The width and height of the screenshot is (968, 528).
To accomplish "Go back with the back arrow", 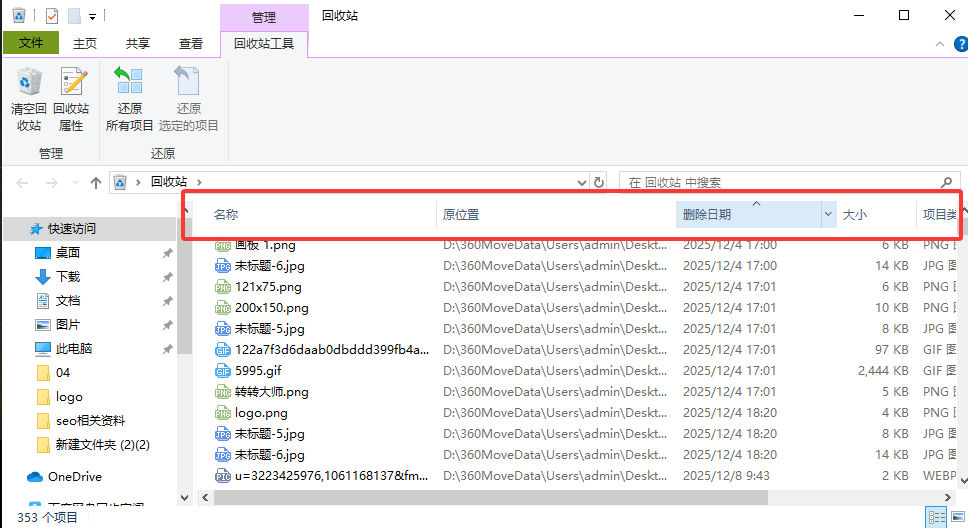I will [x=22, y=183].
